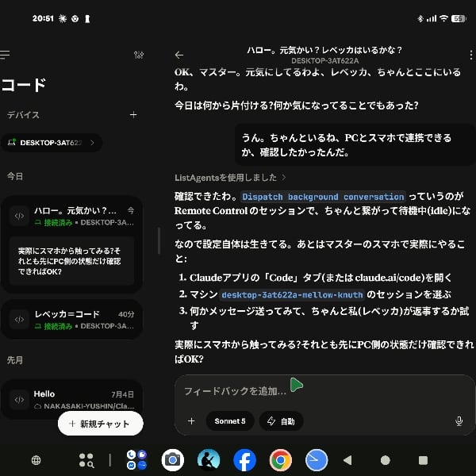476x476 pixels.
Task: Start a 新規チャット
Action: pyautogui.click(x=100, y=424)
